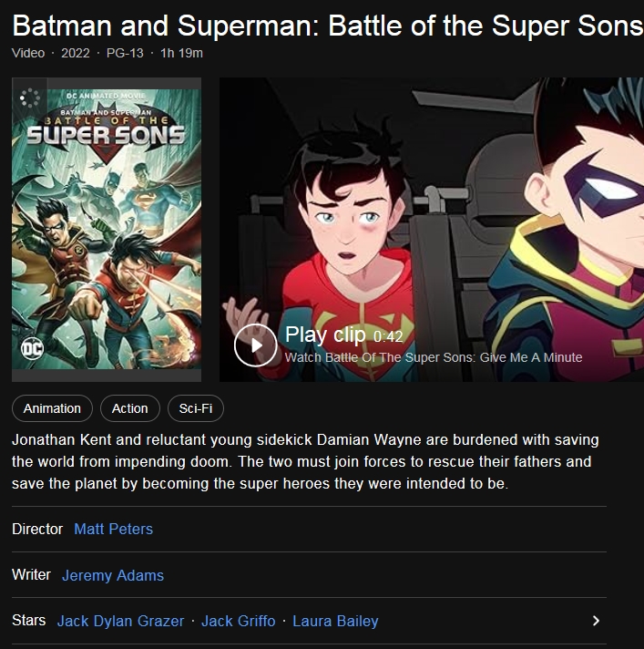Viewport: 644px width, 649px height.
Task: Open director Matt Peters' page
Action: pos(113,529)
